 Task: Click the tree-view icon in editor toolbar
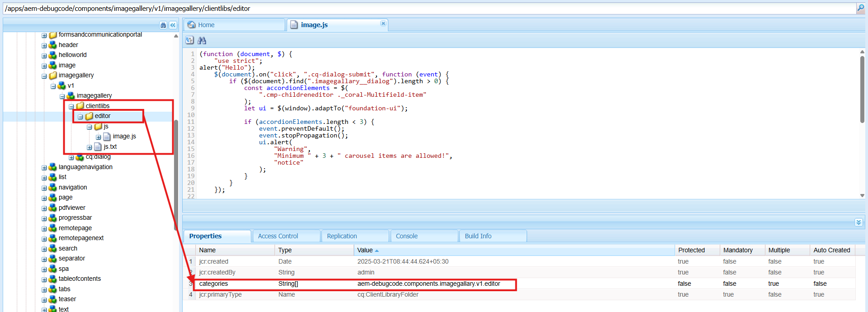point(190,41)
